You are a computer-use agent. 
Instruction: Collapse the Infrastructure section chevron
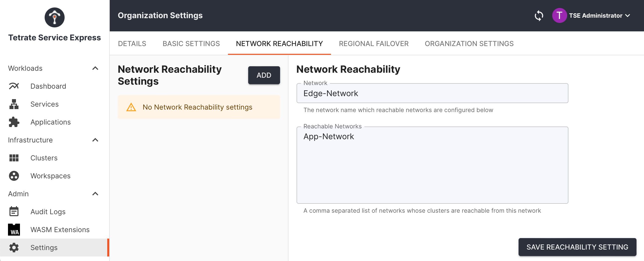pos(95,140)
